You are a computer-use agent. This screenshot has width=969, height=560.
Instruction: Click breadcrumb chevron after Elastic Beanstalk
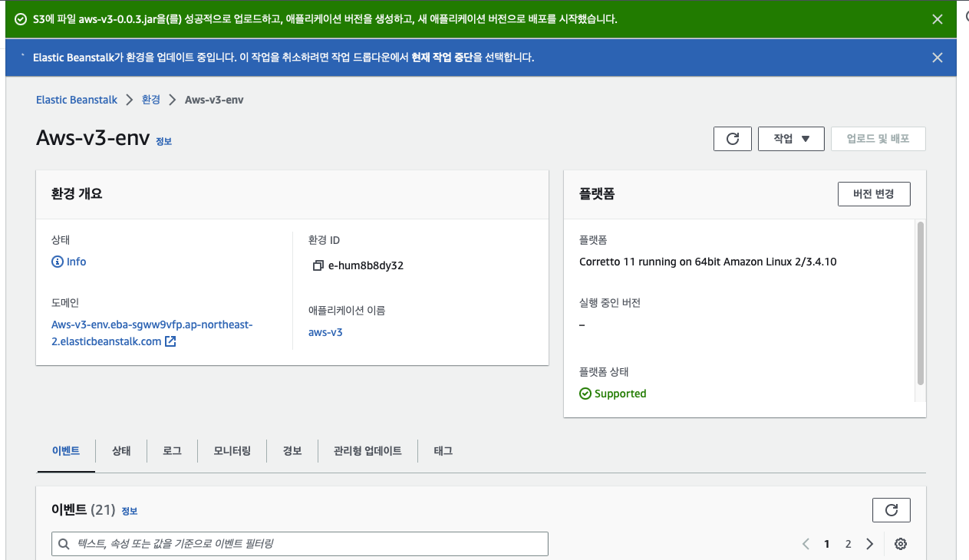pyautogui.click(x=130, y=100)
